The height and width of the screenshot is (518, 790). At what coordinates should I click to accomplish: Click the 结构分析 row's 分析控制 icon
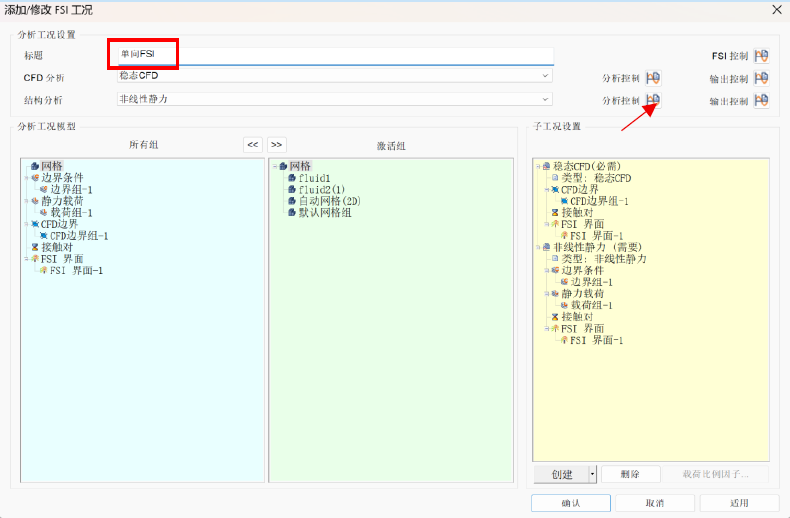click(653, 101)
